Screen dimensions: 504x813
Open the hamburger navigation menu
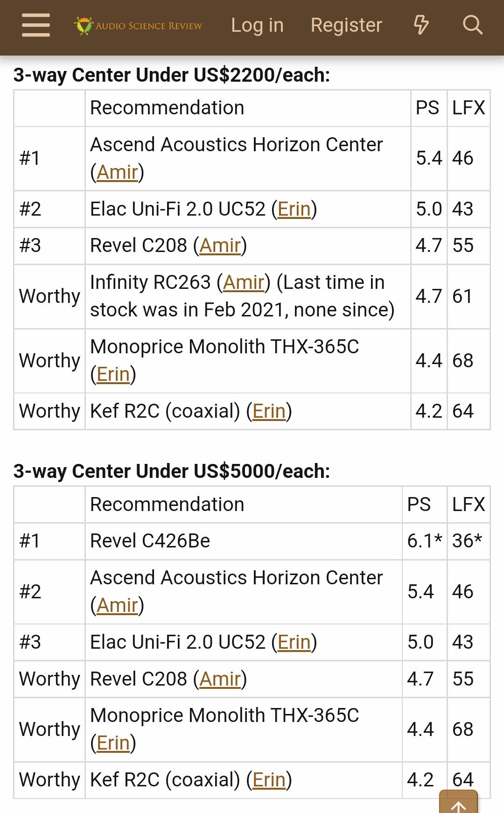36,25
